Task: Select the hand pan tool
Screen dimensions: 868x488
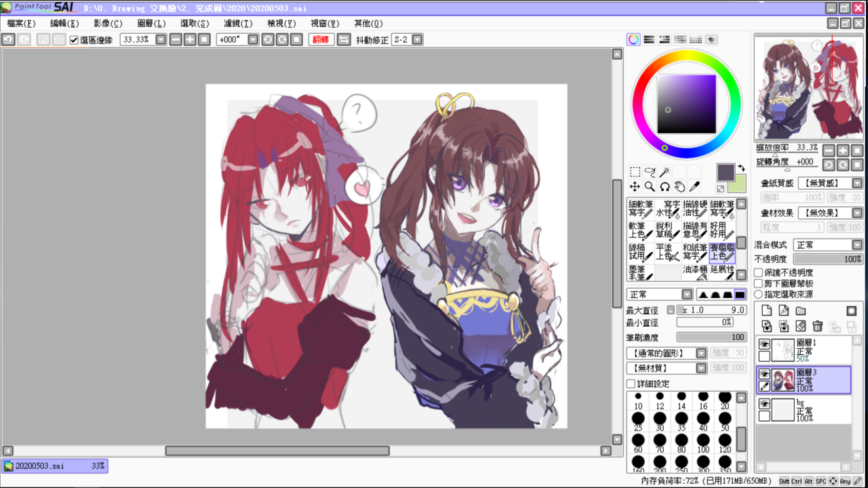Action: point(679,186)
